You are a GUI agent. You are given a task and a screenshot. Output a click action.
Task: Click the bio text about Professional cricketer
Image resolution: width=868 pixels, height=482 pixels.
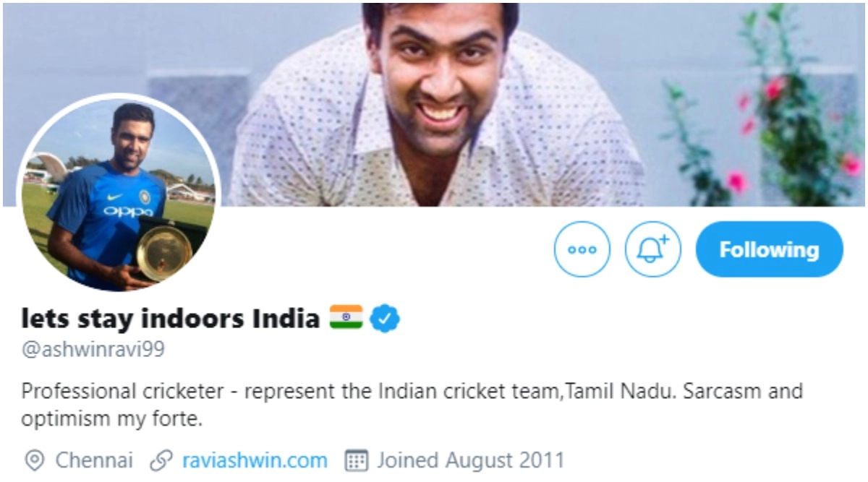(412, 405)
